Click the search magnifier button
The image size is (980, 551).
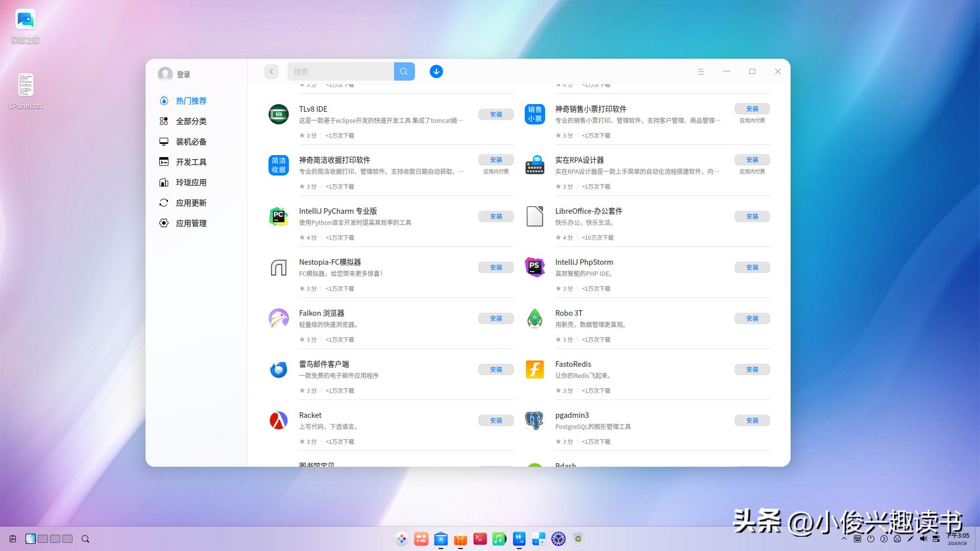point(404,71)
